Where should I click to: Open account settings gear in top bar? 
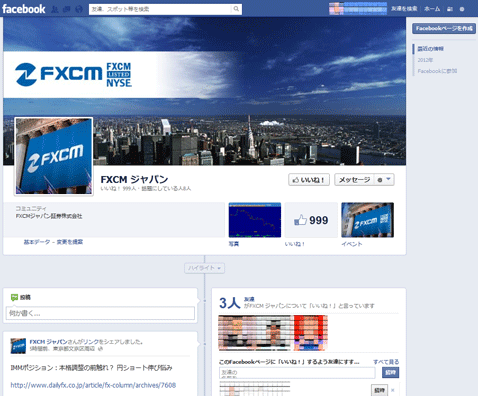[462, 9]
